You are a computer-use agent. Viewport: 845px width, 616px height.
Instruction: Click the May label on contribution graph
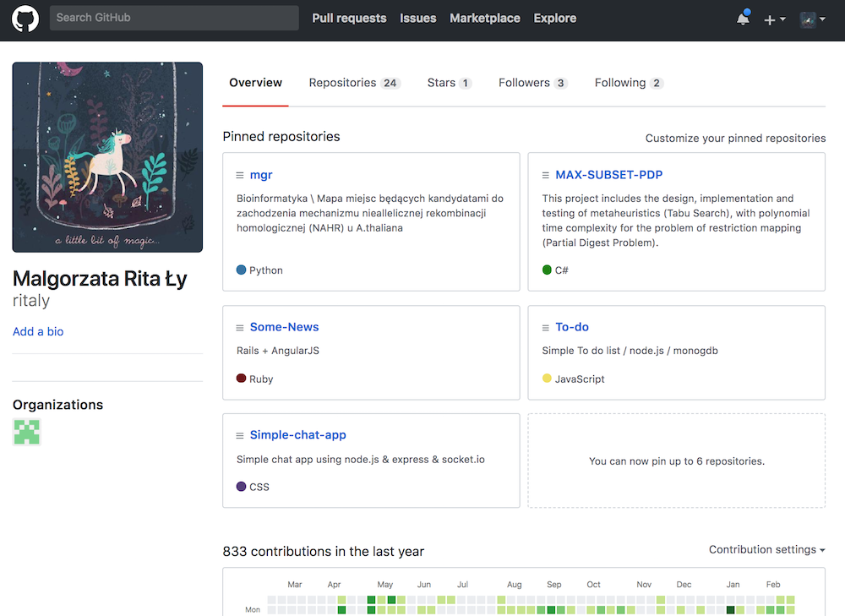[384, 585]
